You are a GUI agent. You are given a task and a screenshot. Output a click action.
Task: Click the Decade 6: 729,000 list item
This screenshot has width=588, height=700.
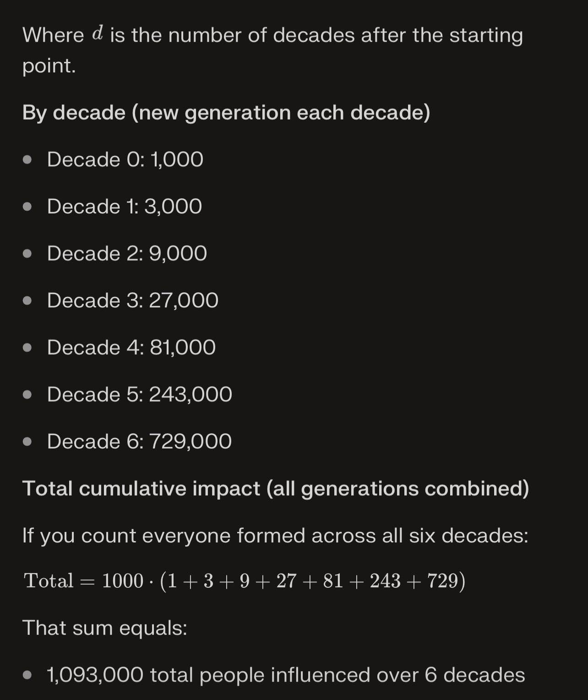tap(139, 442)
